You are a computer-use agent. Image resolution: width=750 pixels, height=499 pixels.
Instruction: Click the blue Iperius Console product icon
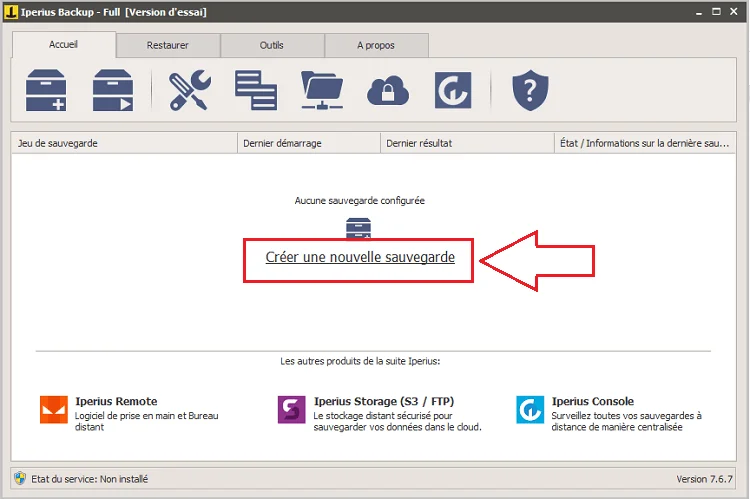[x=530, y=410]
